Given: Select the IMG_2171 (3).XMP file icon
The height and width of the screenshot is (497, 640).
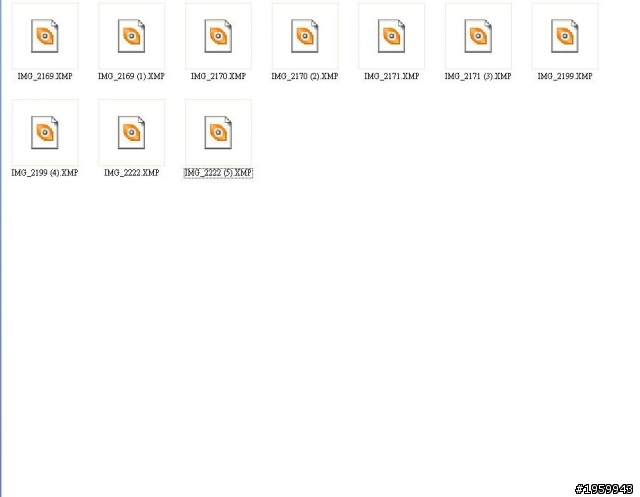Looking at the screenshot, I should pyautogui.click(x=478, y=36).
